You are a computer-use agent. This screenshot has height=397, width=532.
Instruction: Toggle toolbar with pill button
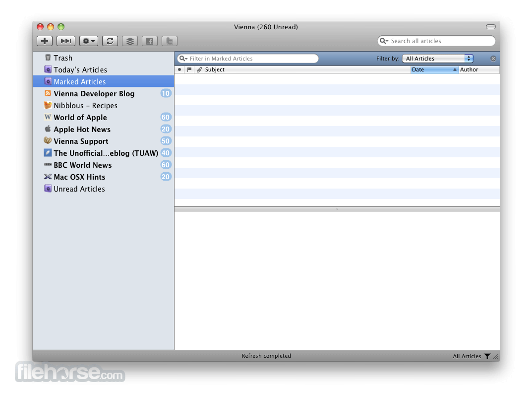pos(491,27)
